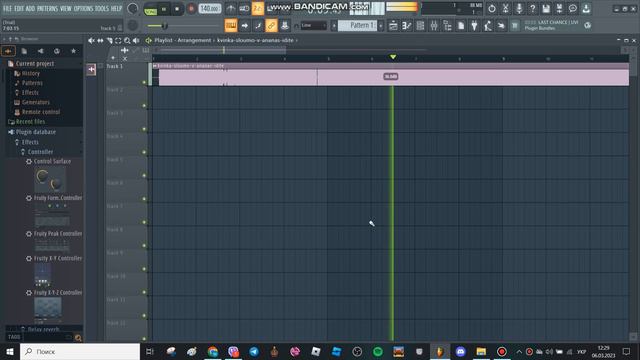The height and width of the screenshot is (360, 640).
Task: Click playlist playback speaker tool
Action: (x=136, y=40)
